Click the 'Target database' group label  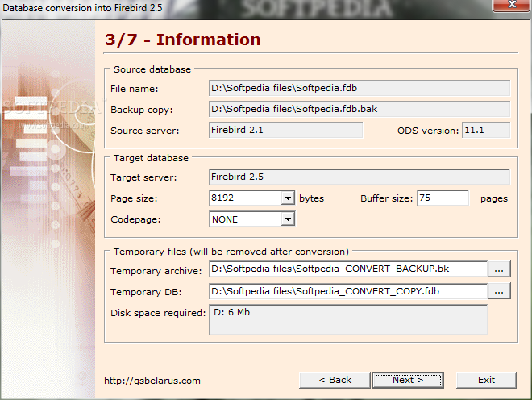(x=151, y=158)
